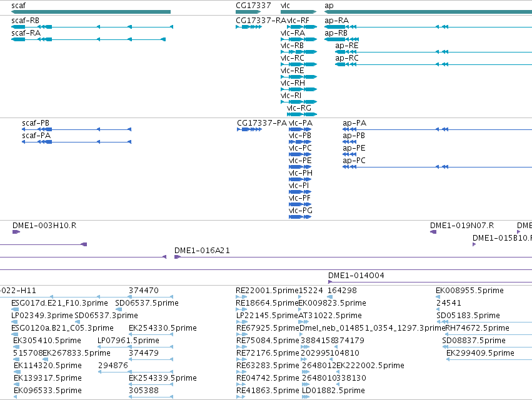Select the ap-PC protein label
This screenshot has height=400, width=532.
click(x=354, y=161)
